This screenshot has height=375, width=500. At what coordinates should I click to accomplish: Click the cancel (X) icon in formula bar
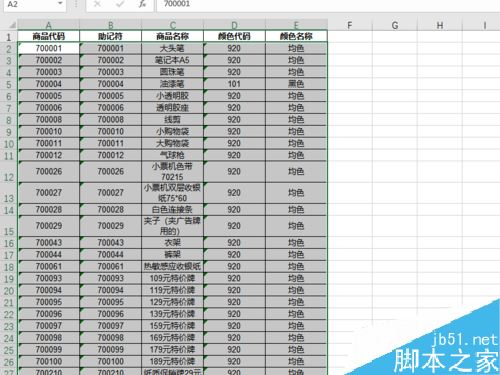[x=97, y=4]
